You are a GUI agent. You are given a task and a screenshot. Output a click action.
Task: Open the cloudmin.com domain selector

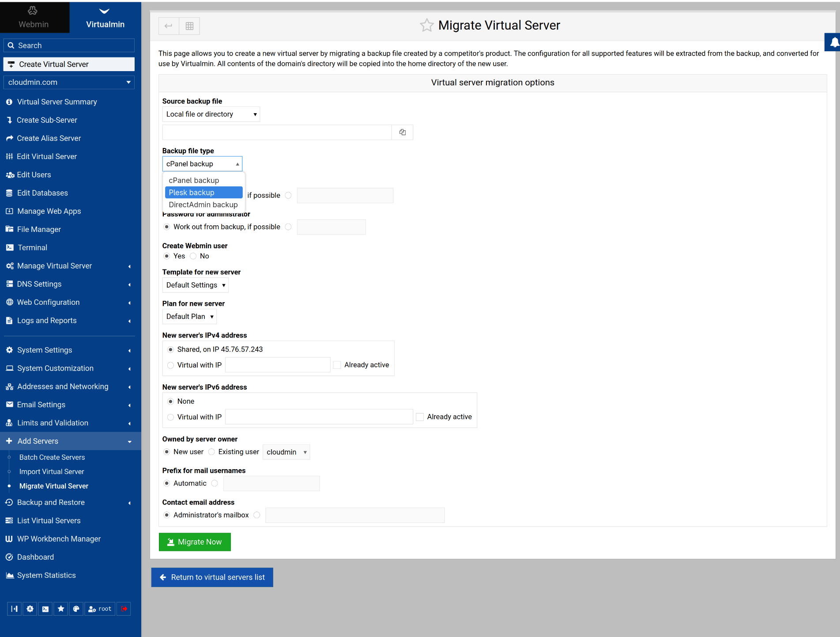click(x=69, y=83)
